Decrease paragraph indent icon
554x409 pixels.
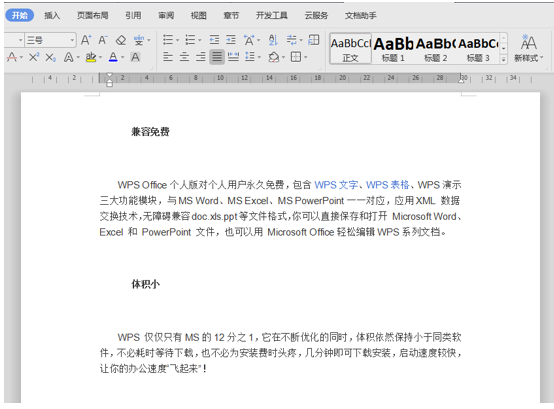pos(214,40)
